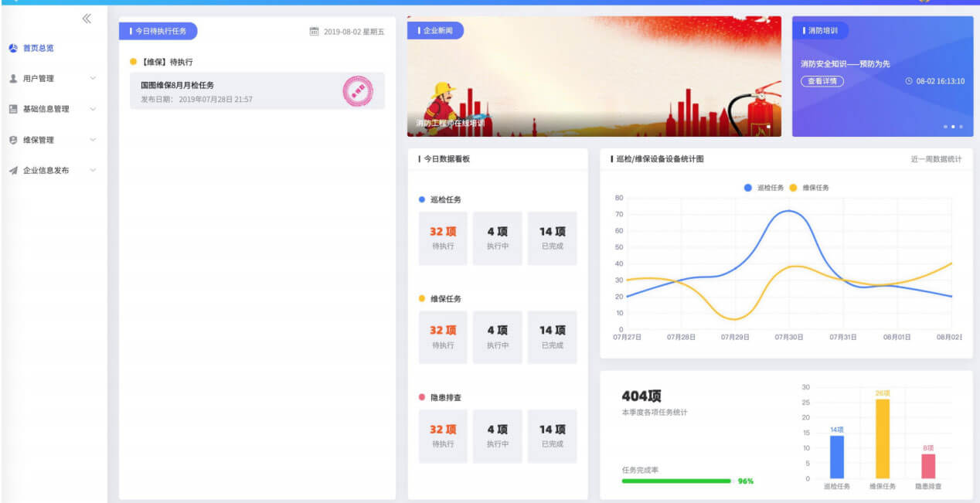Screen dimensions: 980x503
Task: Click the 查看详情 button
Action: point(822,81)
